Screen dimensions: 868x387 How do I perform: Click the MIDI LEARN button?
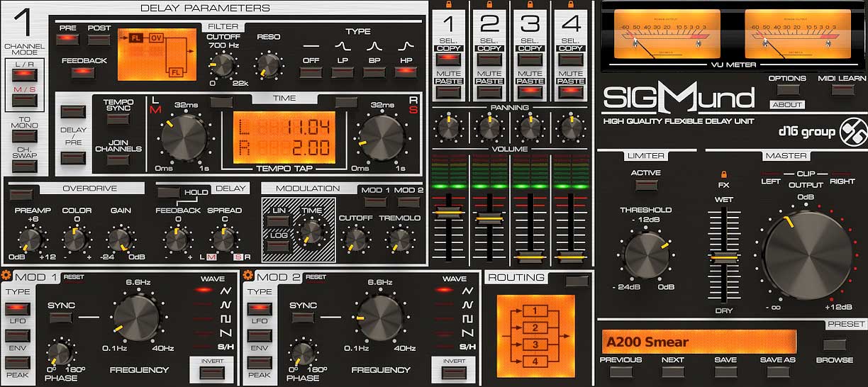[x=842, y=90]
